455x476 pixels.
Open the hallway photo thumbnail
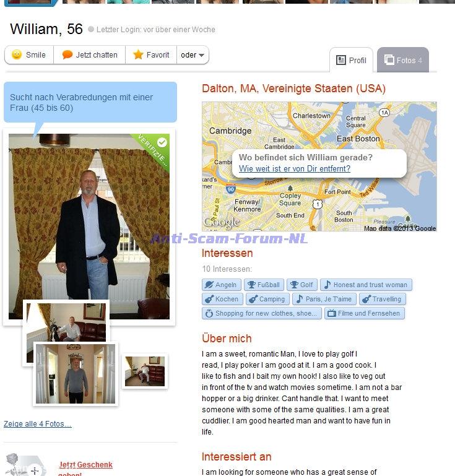coord(76,374)
